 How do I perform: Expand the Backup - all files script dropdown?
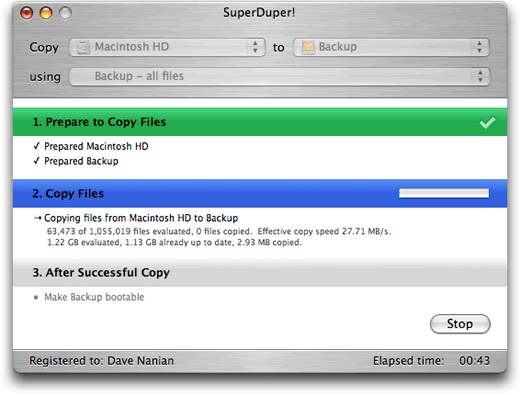coord(279,76)
